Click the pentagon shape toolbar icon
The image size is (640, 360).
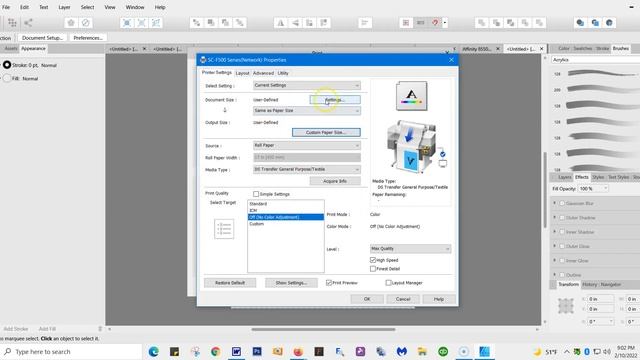coord(71,23)
